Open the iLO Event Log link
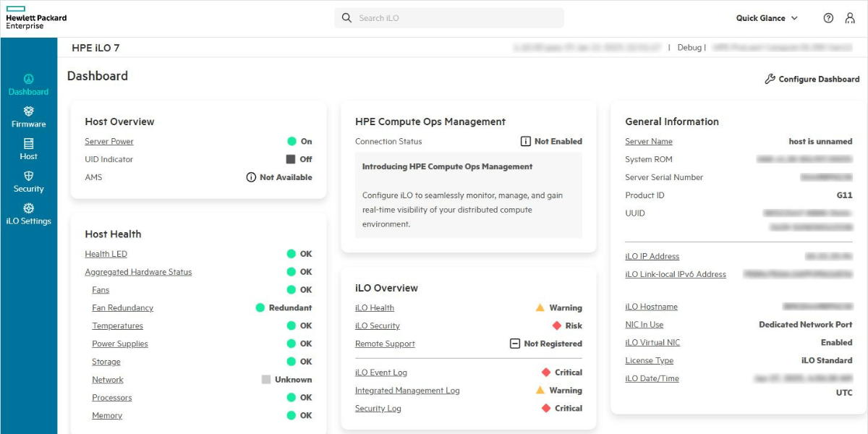868x434 pixels. point(381,373)
